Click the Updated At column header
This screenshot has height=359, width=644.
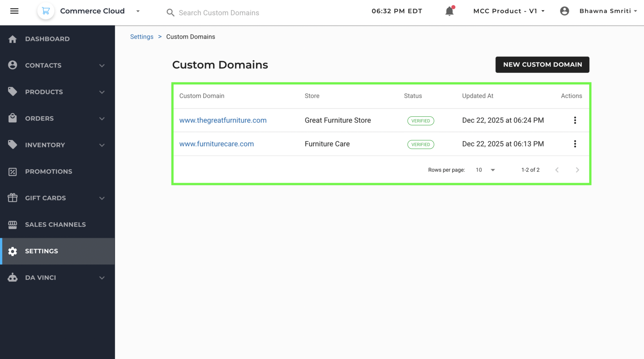pyautogui.click(x=477, y=96)
